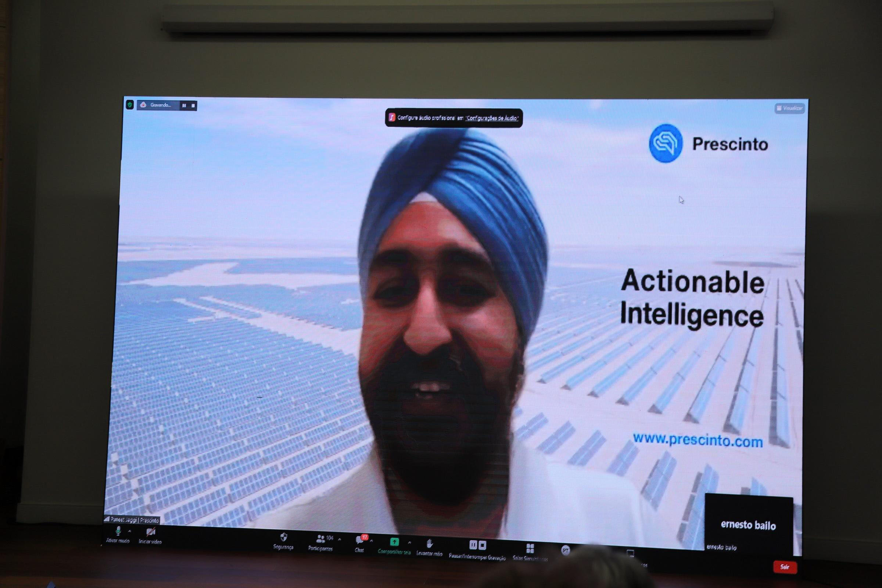The height and width of the screenshot is (588, 882).
Task: Toggle the Ativar mudo microphone button
Action: coord(118,534)
